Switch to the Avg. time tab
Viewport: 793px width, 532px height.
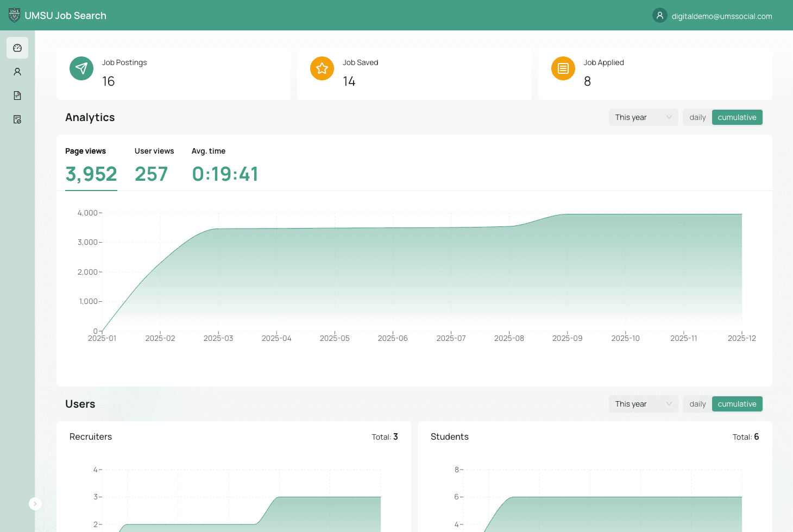[225, 166]
